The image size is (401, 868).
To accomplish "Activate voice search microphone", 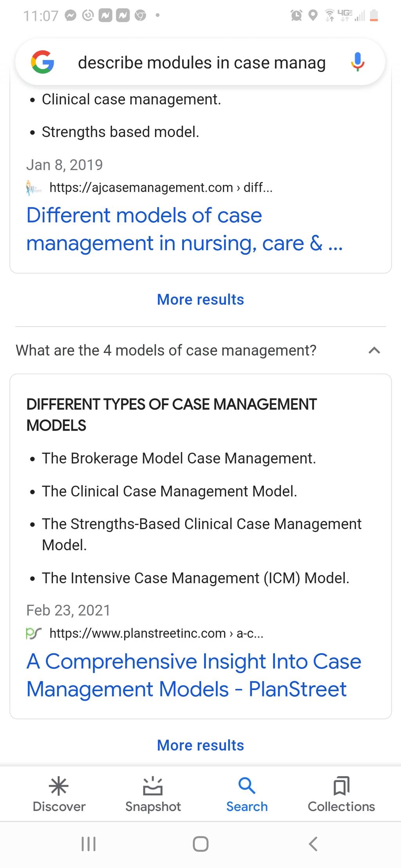I will tap(358, 62).
